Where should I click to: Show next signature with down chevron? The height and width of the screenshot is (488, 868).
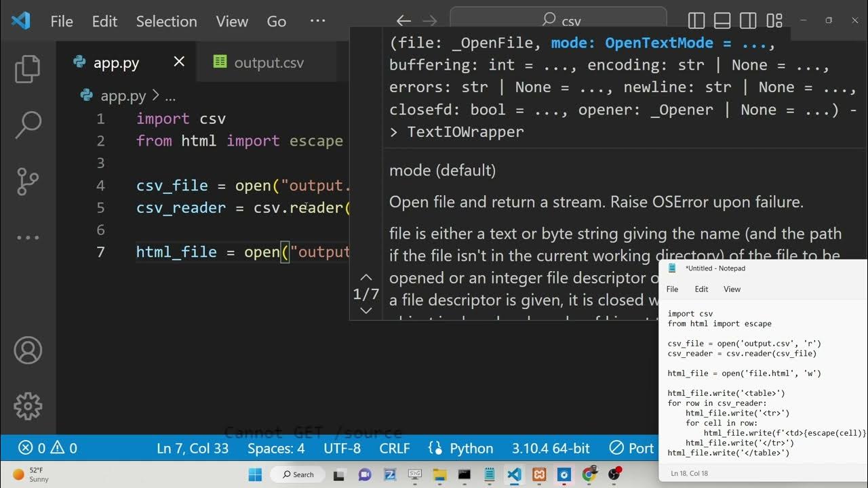pyautogui.click(x=366, y=310)
